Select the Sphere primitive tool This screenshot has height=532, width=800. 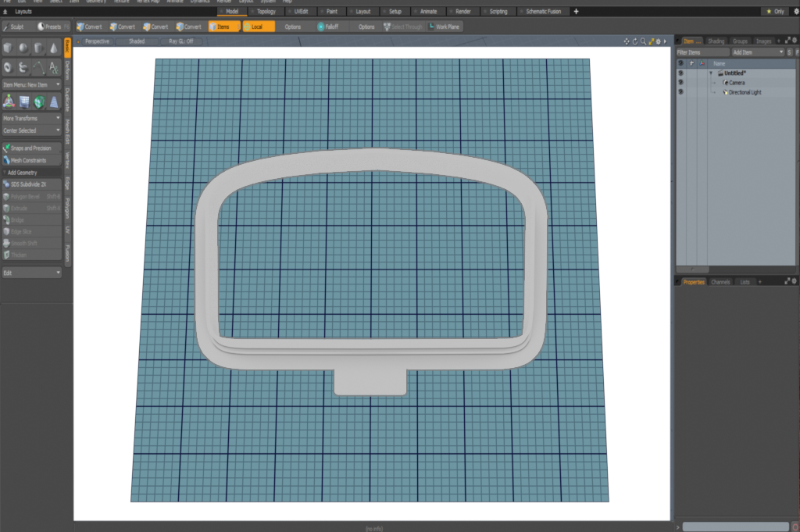point(23,48)
